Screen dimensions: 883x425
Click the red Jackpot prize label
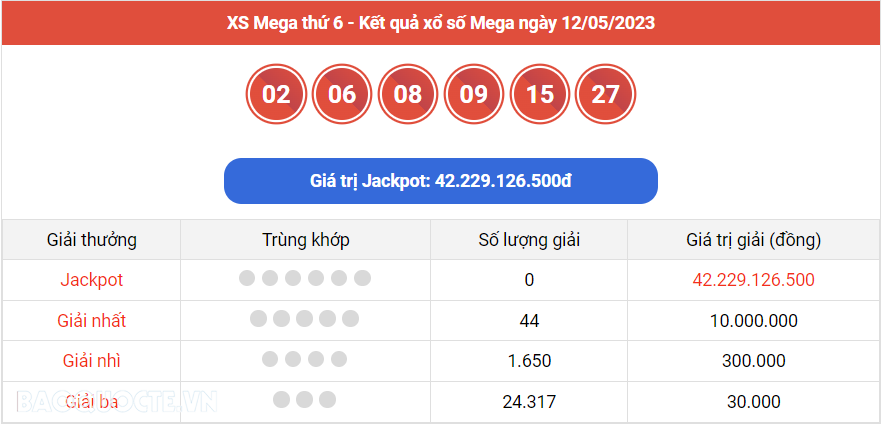92,280
